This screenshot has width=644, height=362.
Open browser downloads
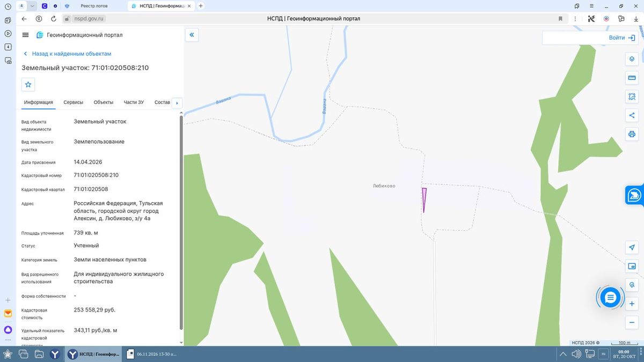[x=635, y=19]
